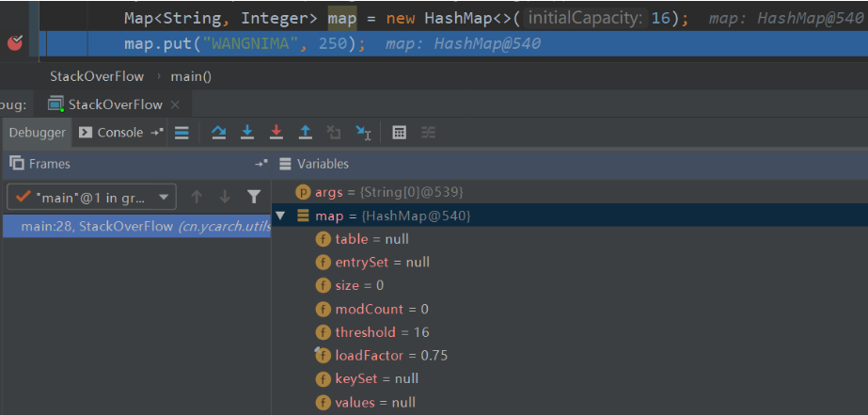Open Evaluate Expression calculator icon

[399, 133]
